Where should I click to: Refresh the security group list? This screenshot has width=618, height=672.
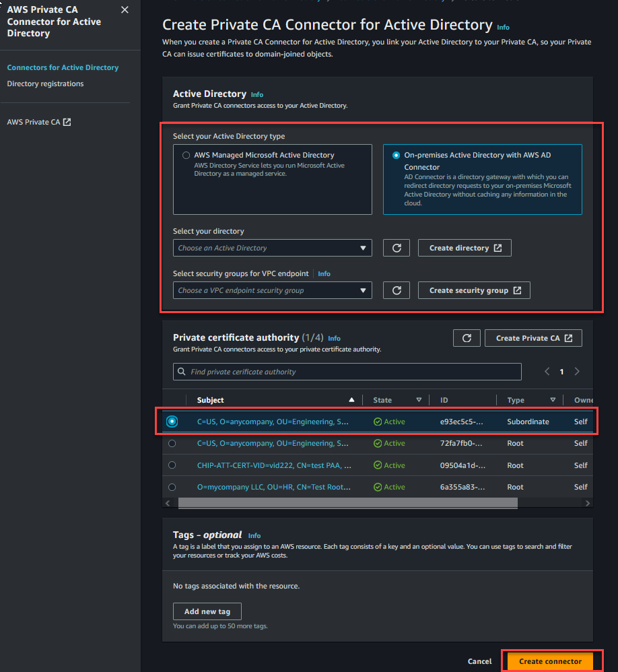coord(397,291)
